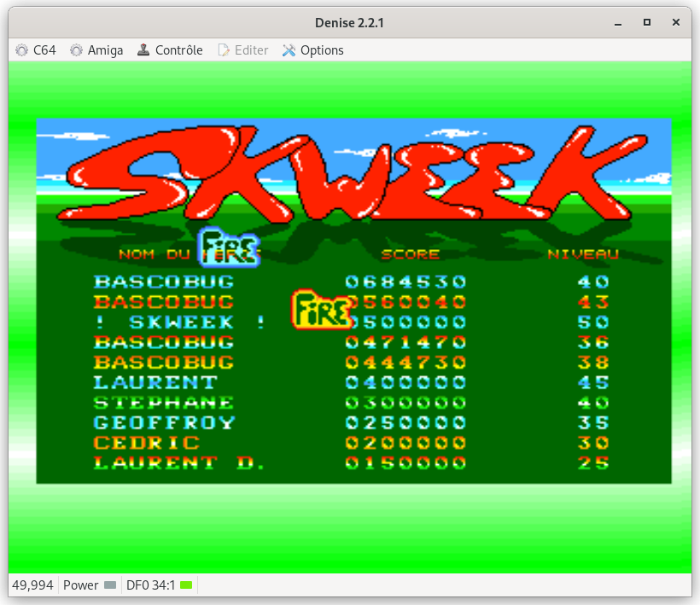This screenshot has height=605, width=700.
Task: Open the greyed-out Editer menu
Action: click(x=242, y=50)
